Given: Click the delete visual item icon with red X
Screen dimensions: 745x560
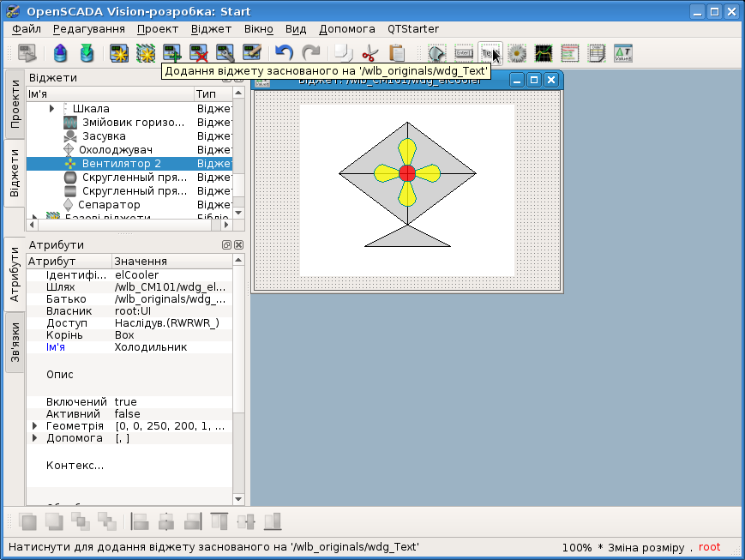Looking at the screenshot, I should tap(199, 53).
